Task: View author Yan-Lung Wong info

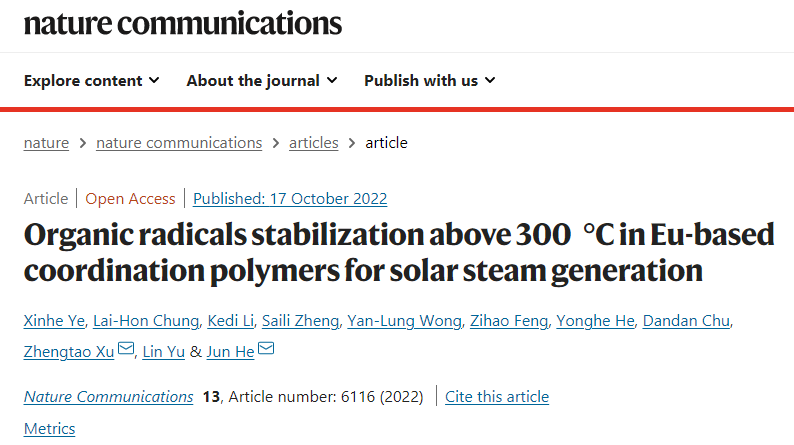Action: click(x=404, y=320)
